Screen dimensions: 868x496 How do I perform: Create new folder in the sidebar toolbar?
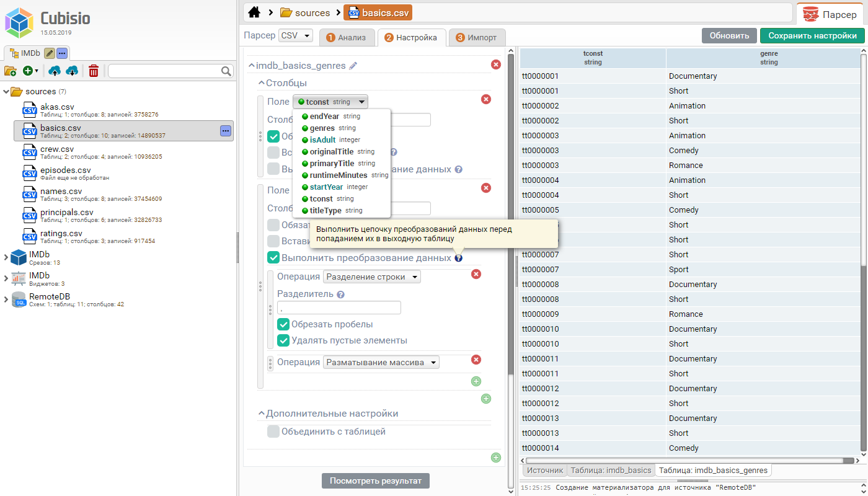11,71
